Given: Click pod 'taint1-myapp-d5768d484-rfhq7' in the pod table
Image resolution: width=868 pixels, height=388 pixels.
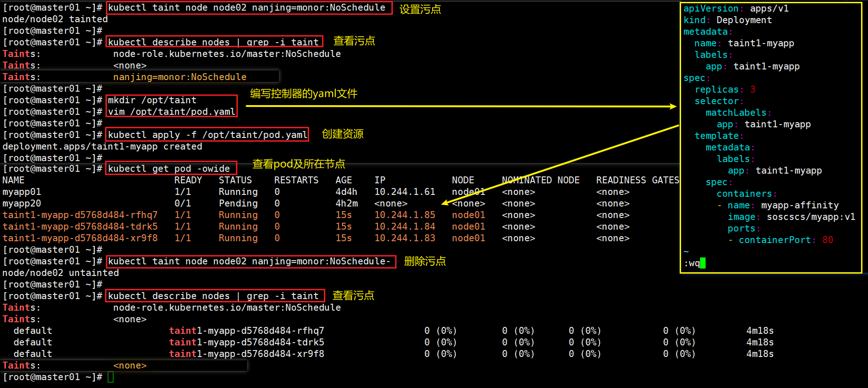Looking at the screenshot, I should 80,215.
